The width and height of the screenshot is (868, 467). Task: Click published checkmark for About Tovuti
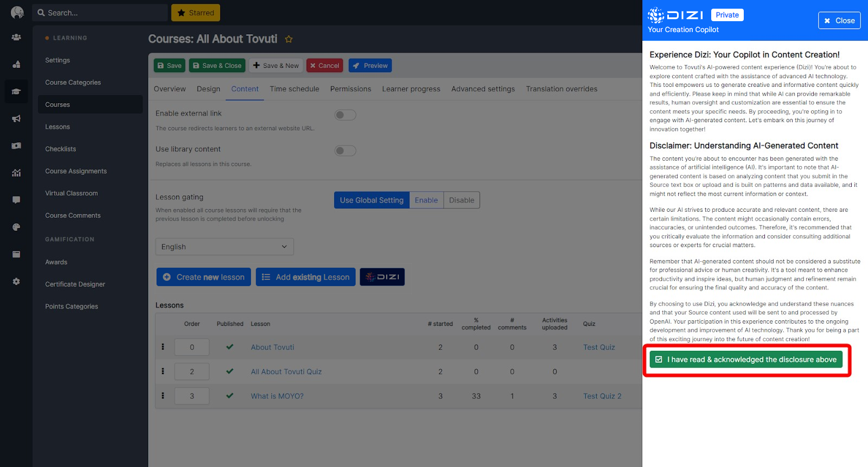point(229,347)
